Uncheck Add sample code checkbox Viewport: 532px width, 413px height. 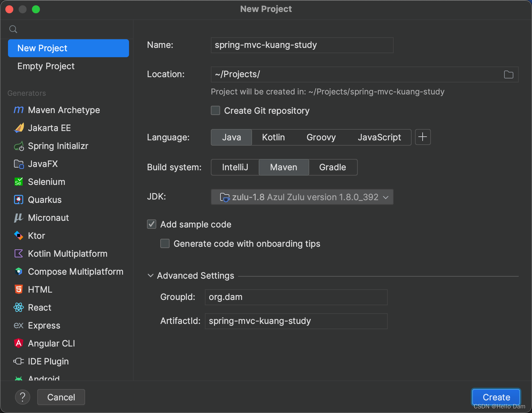tap(152, 224)
